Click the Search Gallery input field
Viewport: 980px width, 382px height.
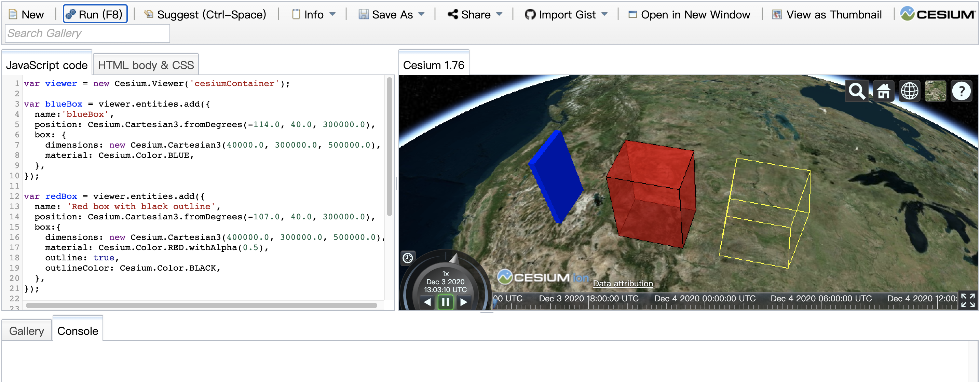coord(87,33)
